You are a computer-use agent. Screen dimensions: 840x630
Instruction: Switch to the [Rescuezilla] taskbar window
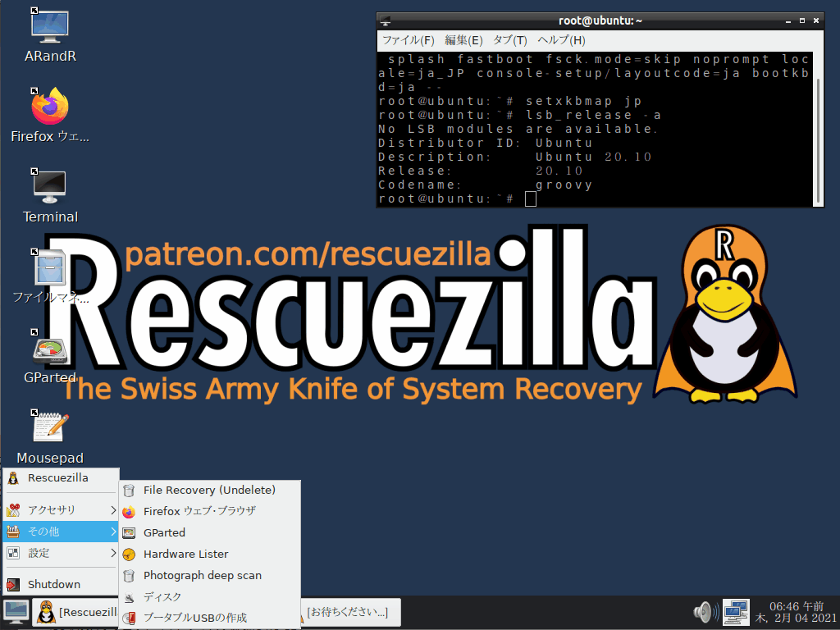tap(75, 612)
